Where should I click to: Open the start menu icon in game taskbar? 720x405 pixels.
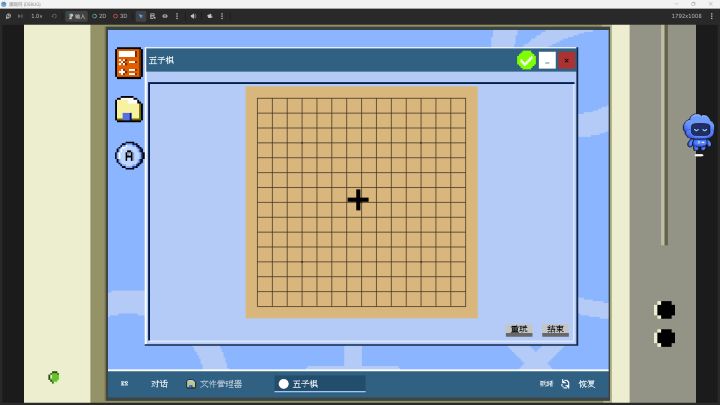pos(124,383)
